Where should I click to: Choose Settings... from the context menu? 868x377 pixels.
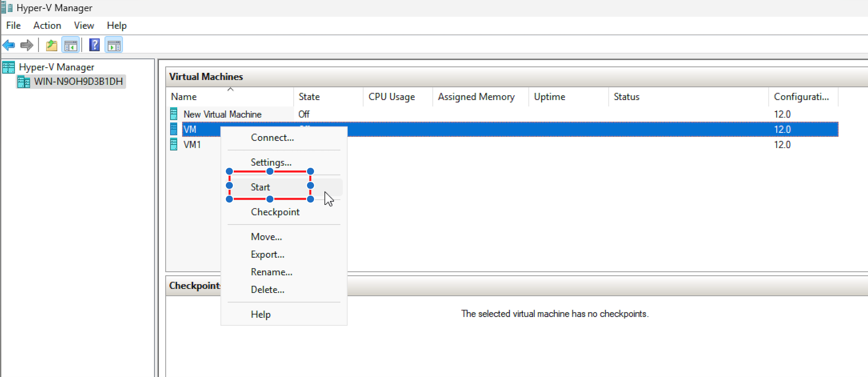click(x=284, y=162)
